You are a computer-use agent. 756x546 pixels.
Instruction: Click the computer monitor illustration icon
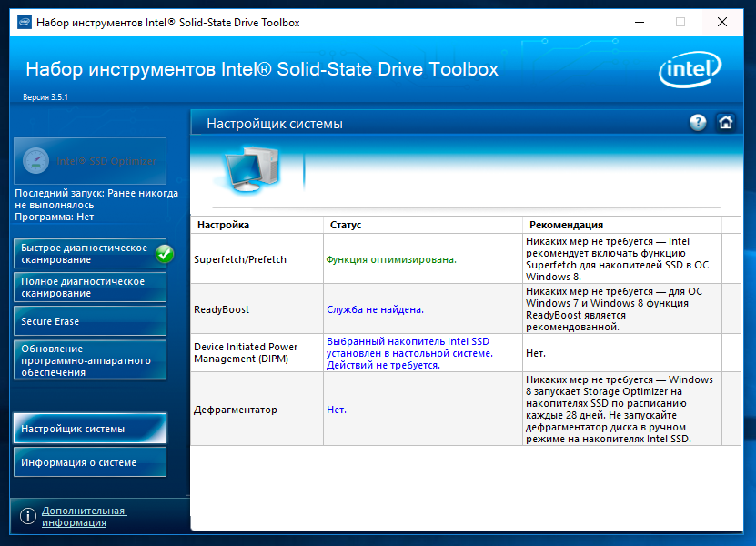pos(252,170)
